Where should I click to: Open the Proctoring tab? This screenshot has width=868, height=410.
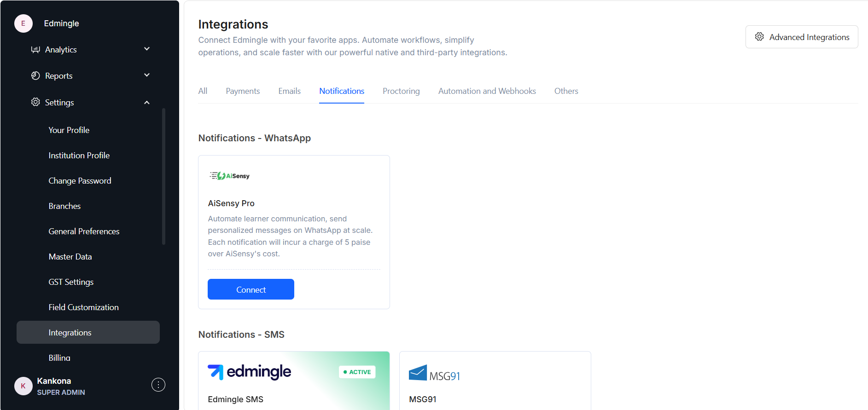401,91
